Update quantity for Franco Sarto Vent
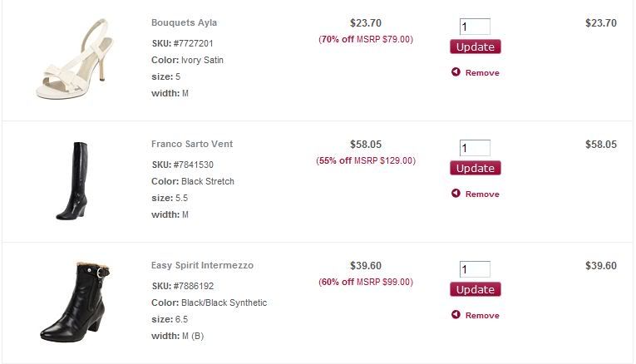The width and height of the screenshot is (636, 364). click(476, 168)
